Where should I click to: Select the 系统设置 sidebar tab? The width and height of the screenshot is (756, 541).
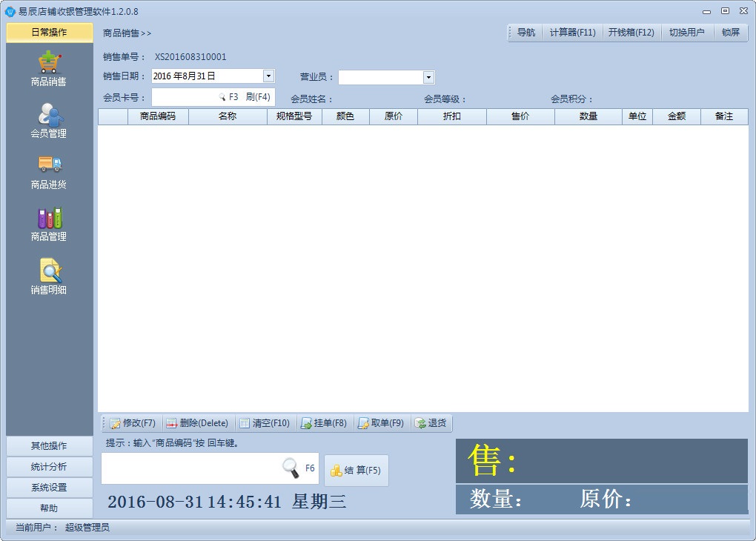[x=49, y=488]
